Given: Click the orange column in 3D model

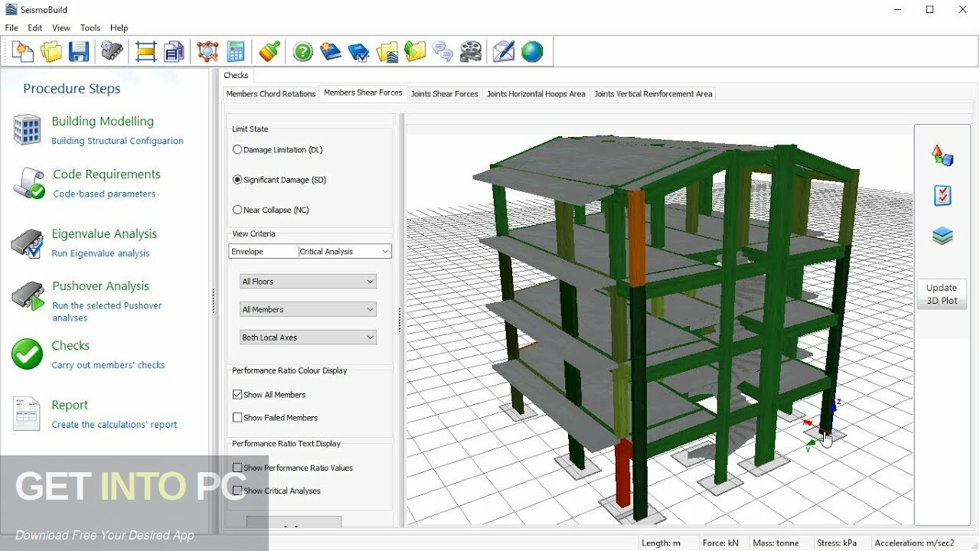Looking at the screenshot, I should [x=636, y=238].
